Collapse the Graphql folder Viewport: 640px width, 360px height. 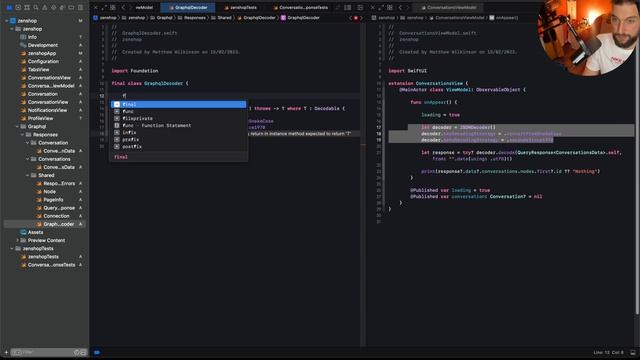[18, 127]
